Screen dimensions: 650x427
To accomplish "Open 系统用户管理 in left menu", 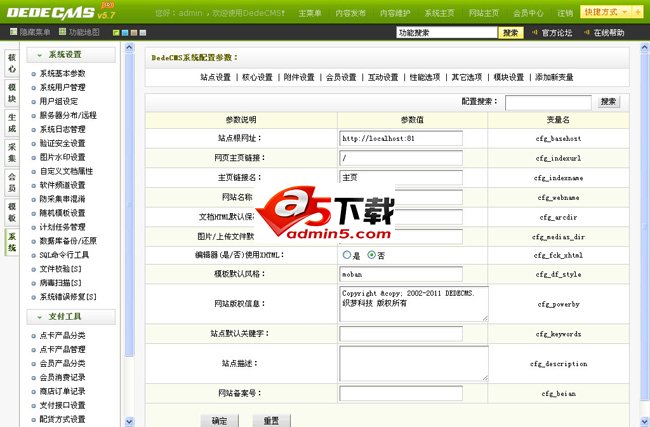I will [x=63, y=87].
